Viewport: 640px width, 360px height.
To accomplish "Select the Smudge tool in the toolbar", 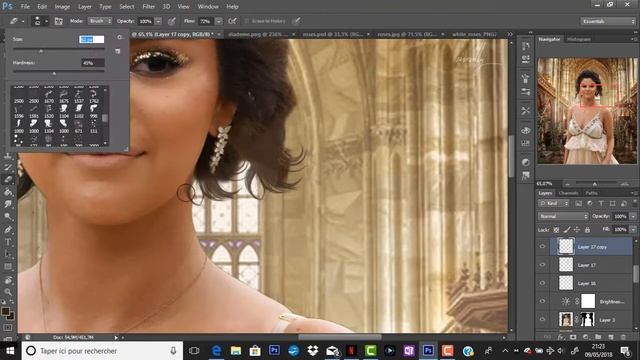I will [x=8, y=204].
